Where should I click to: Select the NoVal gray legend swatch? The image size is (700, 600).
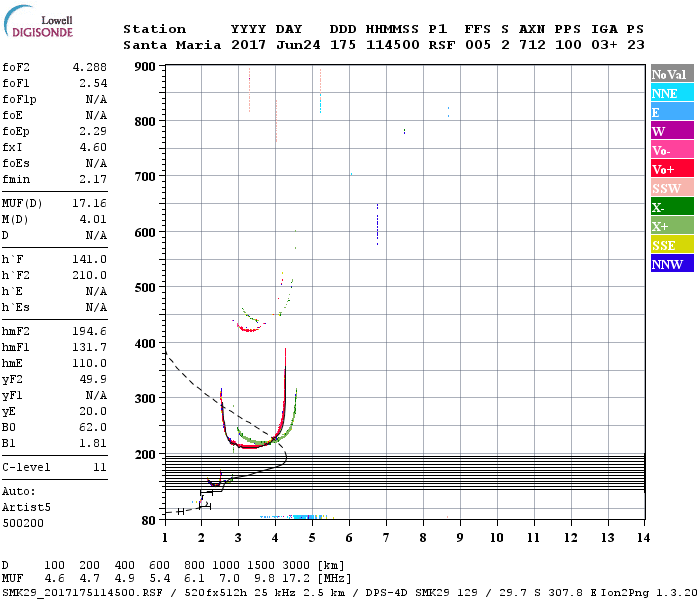coord(672,74)
